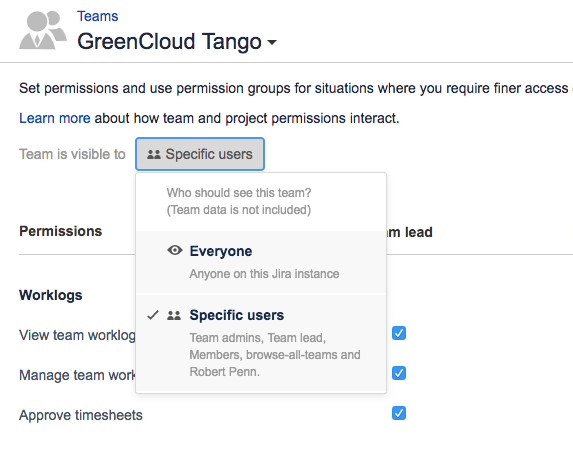Open the Teams breadcrumb link
Screen dimensions: 573x453
click(98, 16)
